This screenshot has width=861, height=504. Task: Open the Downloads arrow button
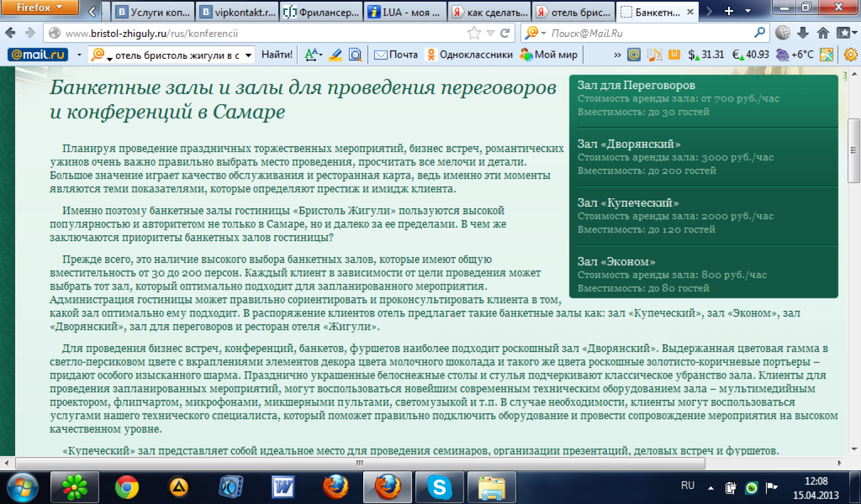click(803, 33)
